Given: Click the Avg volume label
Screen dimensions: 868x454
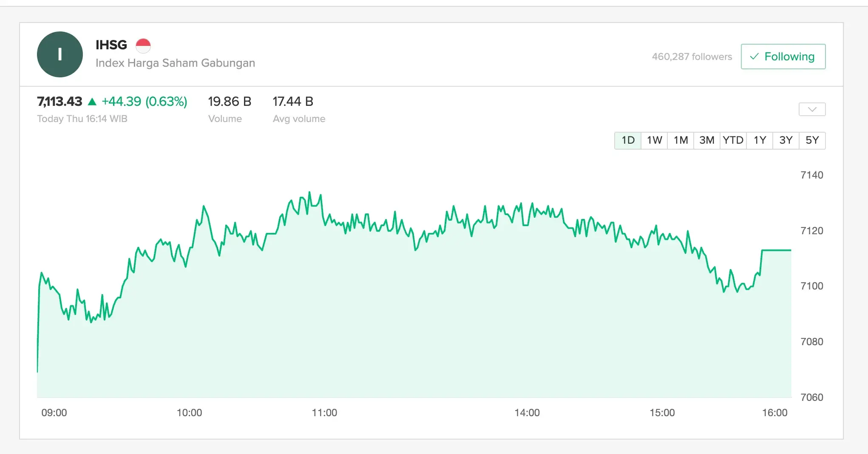Looking at the screenshot, I should [x=299, y=119].
